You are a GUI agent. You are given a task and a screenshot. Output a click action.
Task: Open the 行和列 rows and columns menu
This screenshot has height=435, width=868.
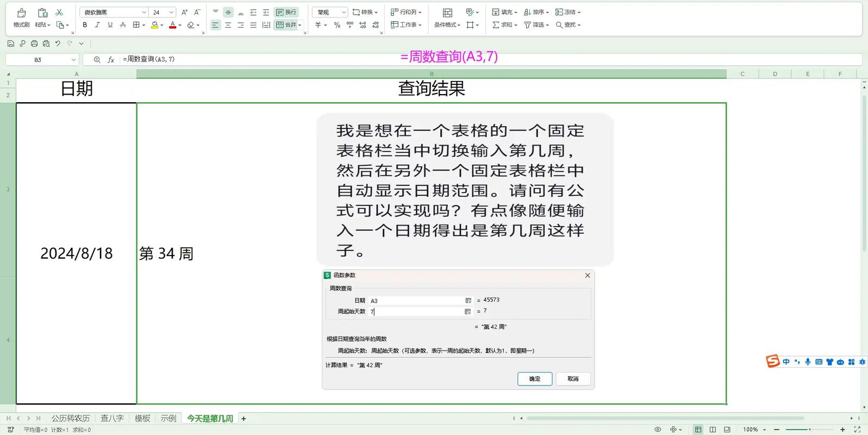(x=405, y=12)
